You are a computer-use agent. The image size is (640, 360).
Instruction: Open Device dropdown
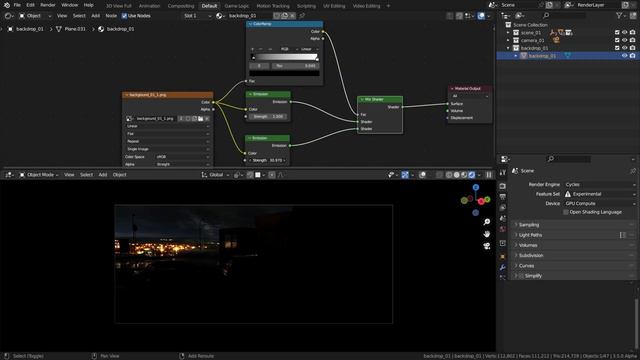click(600, 203)
